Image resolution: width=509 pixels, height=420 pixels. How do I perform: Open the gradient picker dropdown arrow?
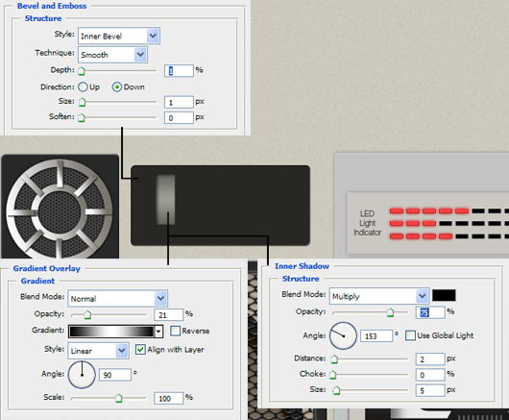[x=158, y=332]
